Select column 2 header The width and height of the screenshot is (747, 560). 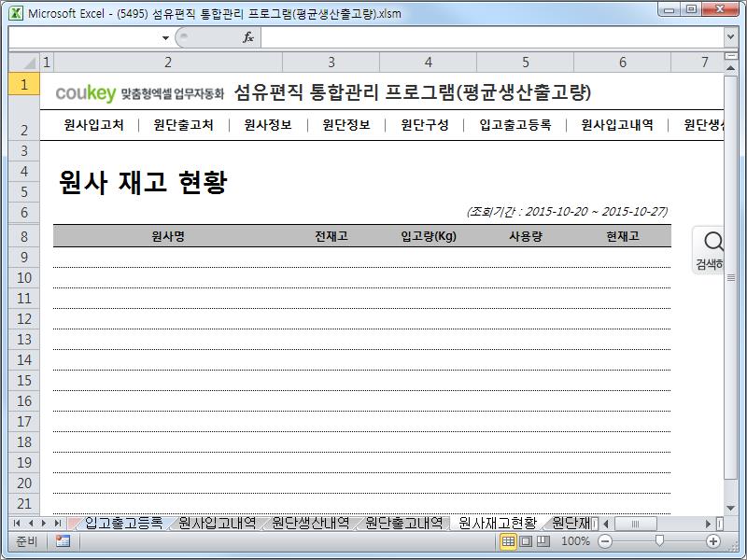[168, 62]
